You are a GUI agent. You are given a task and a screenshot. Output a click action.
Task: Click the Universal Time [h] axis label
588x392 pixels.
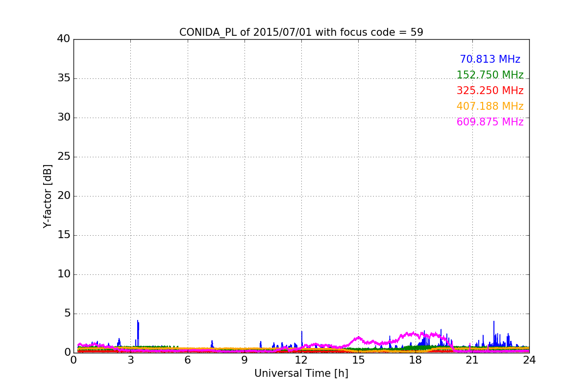click(301, 373)
